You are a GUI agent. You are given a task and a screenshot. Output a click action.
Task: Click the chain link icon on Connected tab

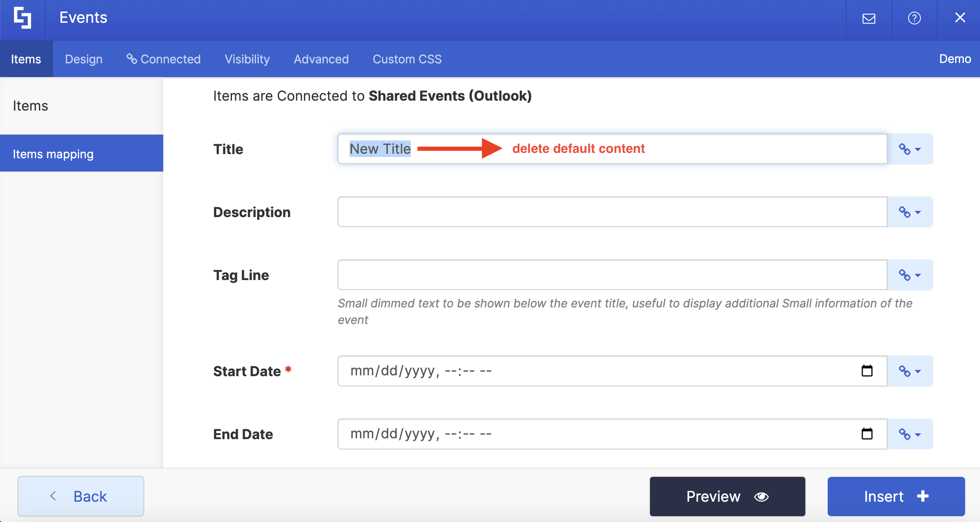pos(132,59)
